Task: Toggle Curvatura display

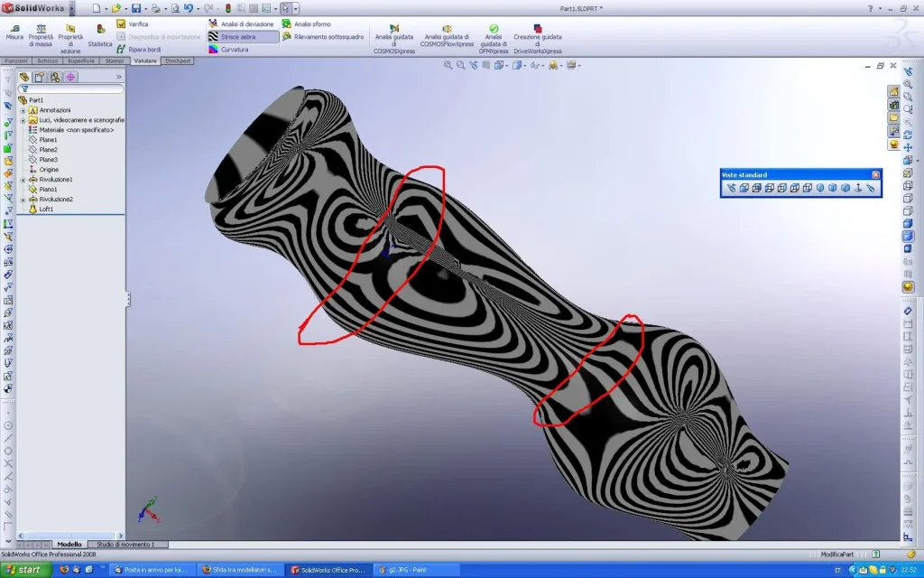Action: click(x=228, y=50)
